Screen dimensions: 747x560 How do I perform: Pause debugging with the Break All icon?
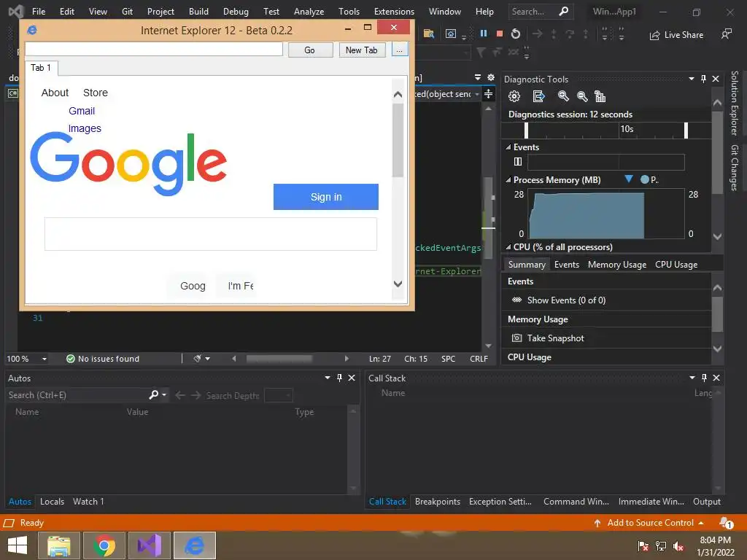click(484, 34)
